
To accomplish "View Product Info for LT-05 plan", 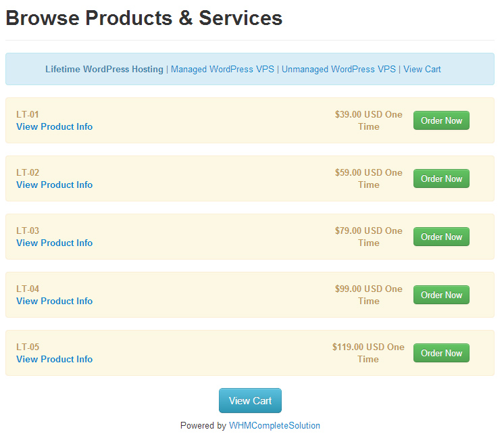I will coord(54,359).
